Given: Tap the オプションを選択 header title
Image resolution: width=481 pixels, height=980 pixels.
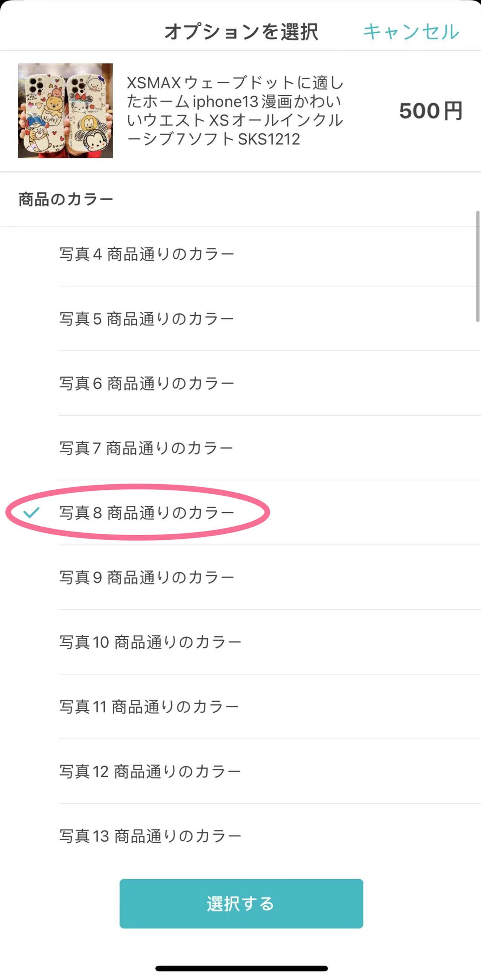Looking at the screenshot, I should (241, 32).
